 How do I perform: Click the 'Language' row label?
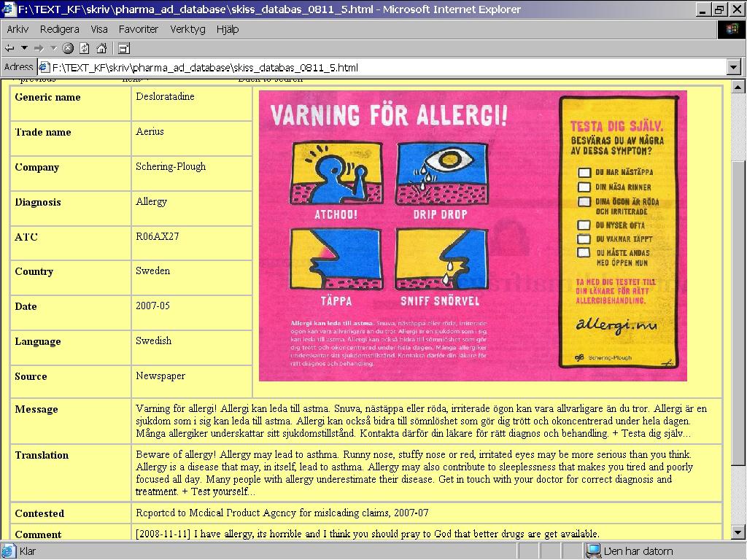(x=38, y=341)
